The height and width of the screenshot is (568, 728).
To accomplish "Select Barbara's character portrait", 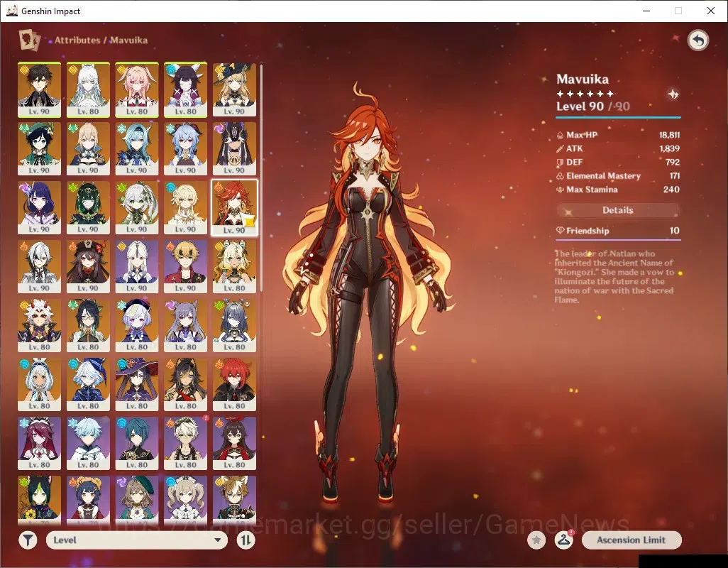I will (x=186, y=499).
